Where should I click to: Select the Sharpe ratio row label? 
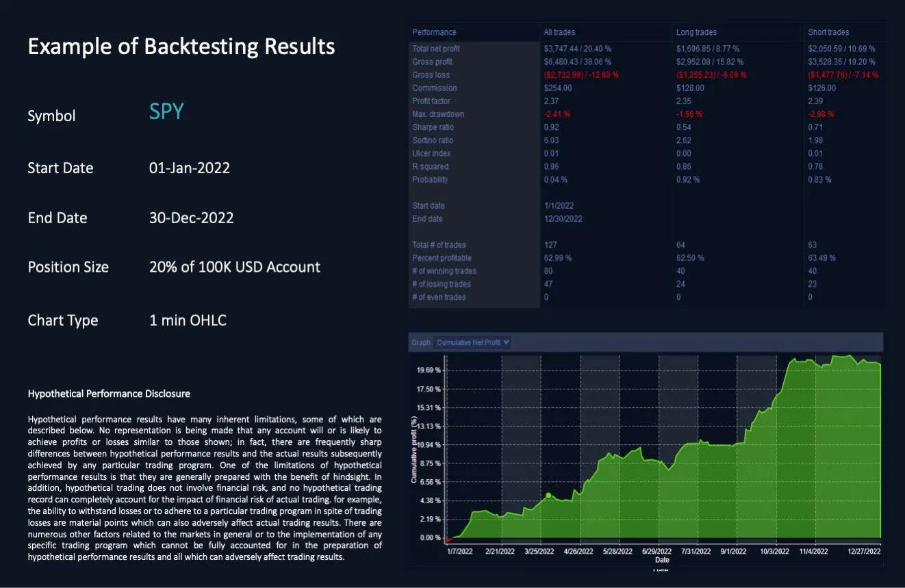pos(433,127)
